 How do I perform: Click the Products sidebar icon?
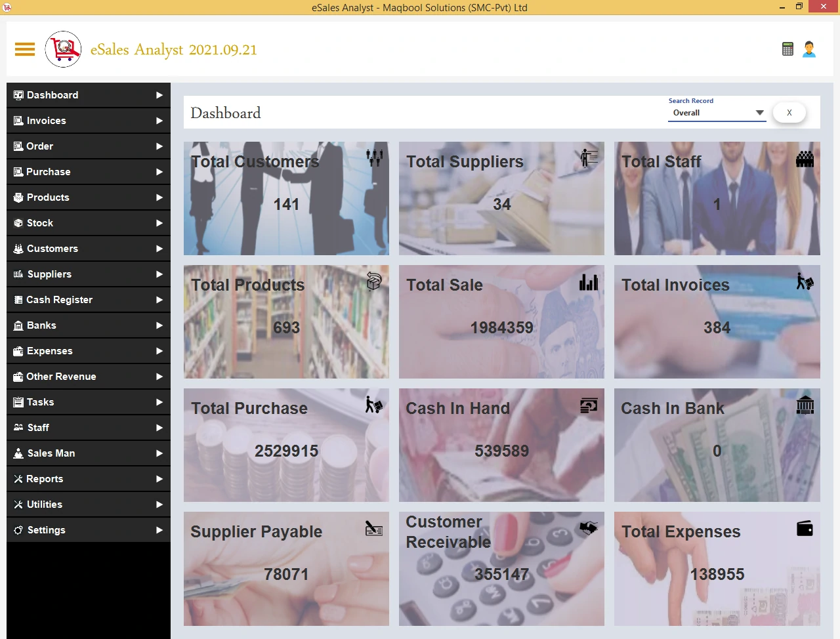tap(18, 197)
